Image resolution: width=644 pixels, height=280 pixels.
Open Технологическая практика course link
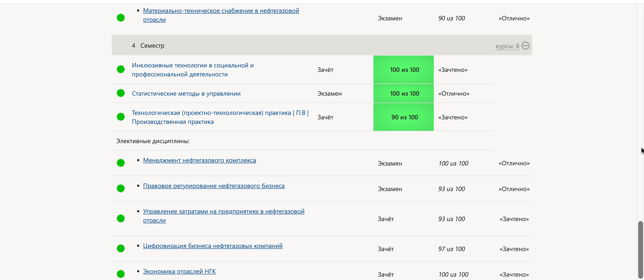point(220,113)
